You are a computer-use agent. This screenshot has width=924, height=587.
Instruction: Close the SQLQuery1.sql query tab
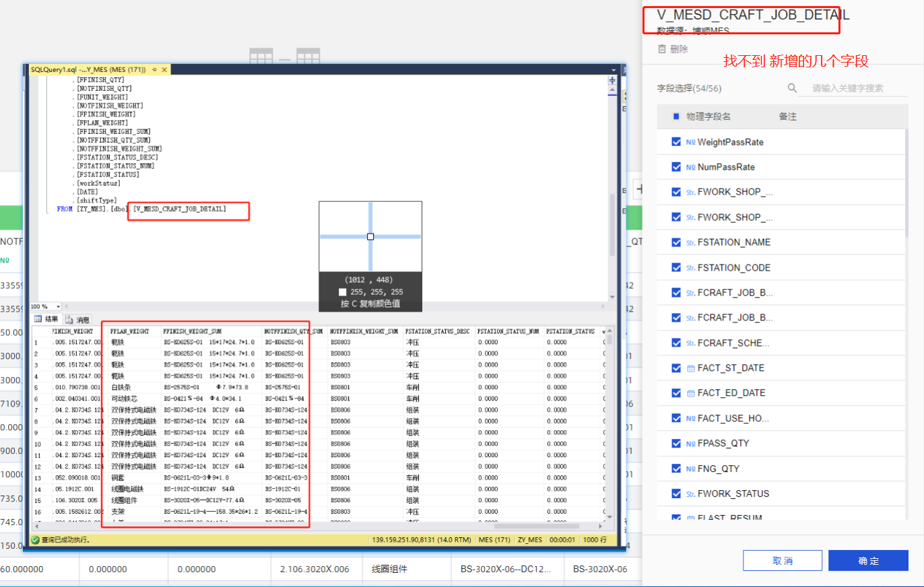164,69
